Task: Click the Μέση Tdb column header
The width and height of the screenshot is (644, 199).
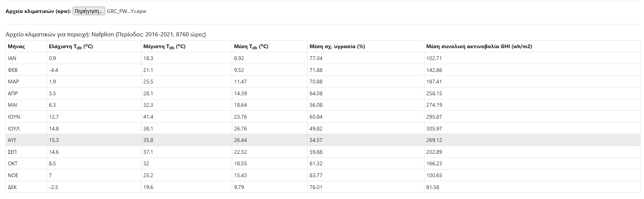Action: (251, 46)
